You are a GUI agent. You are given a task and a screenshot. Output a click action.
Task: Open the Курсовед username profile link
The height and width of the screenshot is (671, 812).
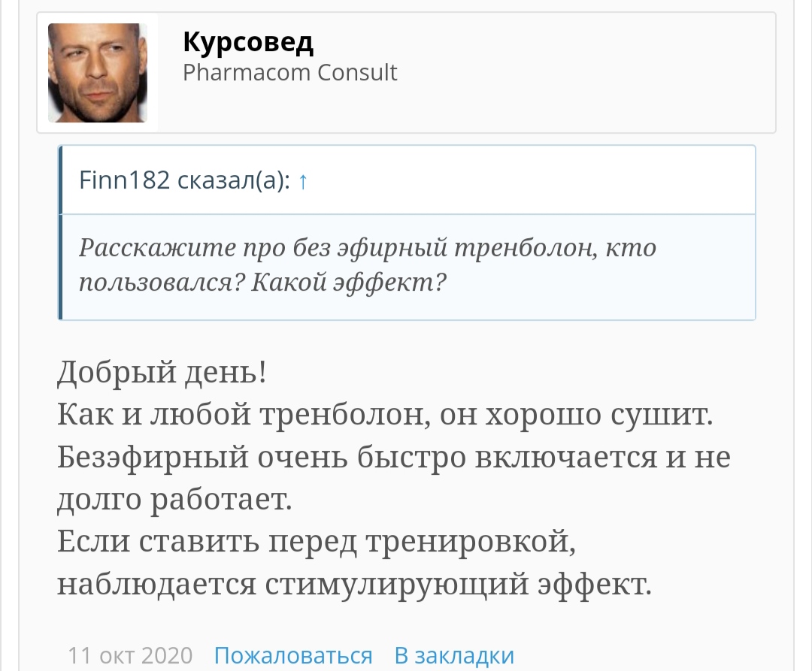pos(248,42)
